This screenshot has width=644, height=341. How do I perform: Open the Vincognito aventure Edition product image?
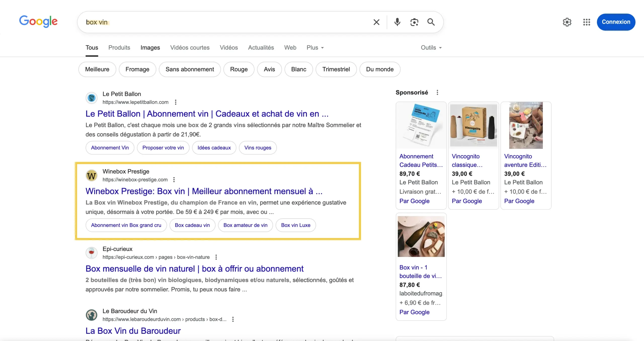526,125
